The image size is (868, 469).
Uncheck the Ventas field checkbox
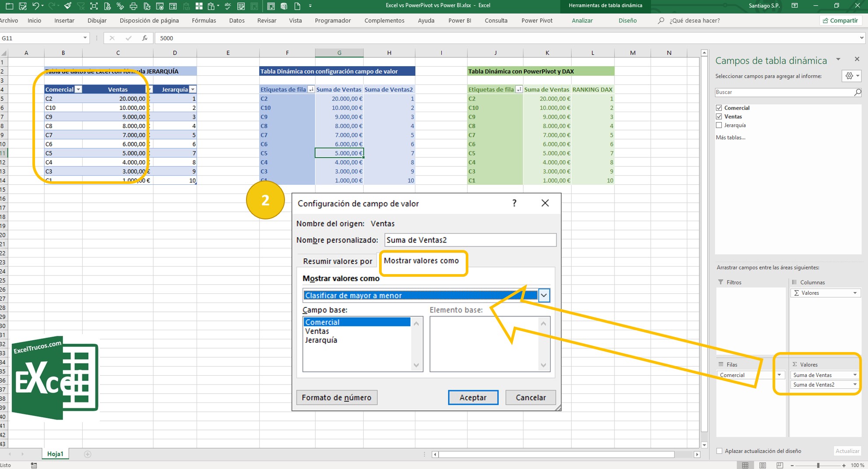[x=719, y=116]
